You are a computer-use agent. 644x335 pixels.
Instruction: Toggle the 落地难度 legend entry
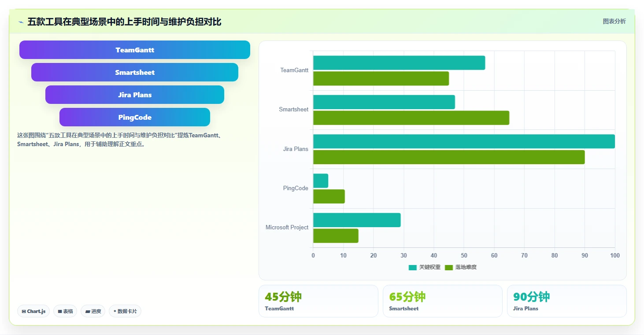click(x=461, y=267)
